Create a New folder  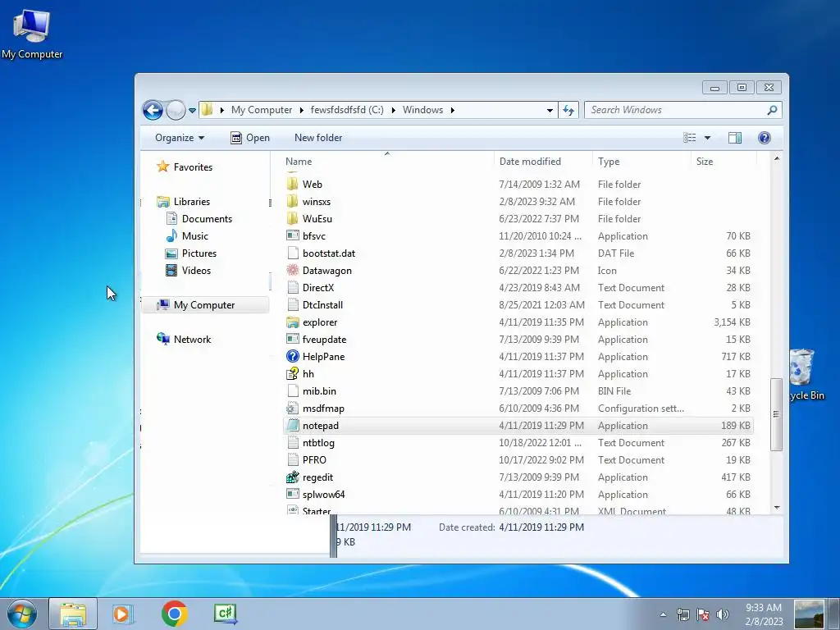(x=318, y=138)
